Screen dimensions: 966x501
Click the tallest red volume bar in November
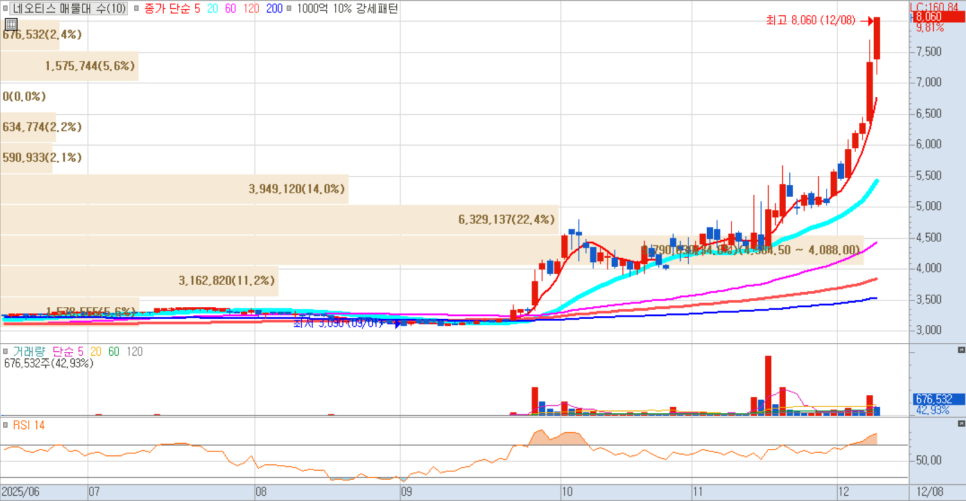click(x=768, y=386)
